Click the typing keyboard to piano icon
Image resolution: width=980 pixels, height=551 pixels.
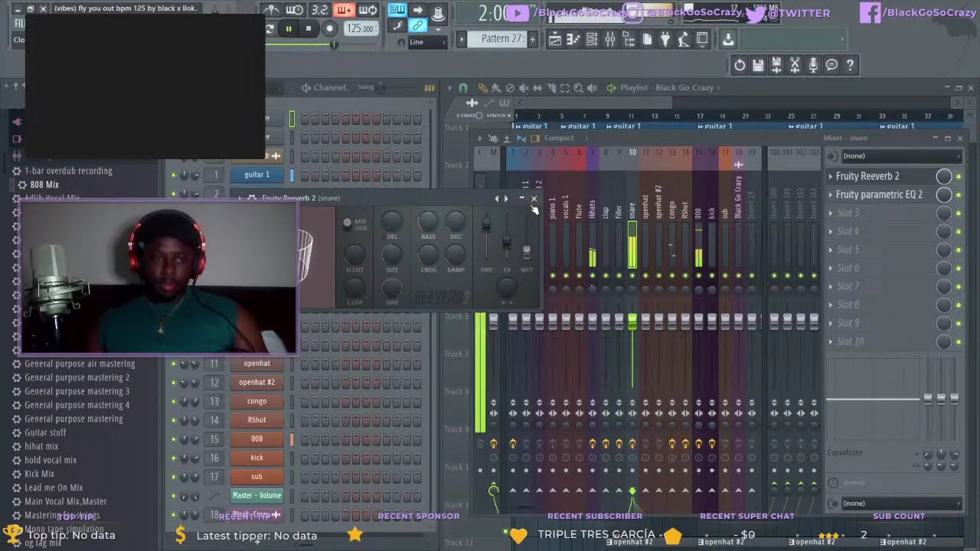point(397,10)
